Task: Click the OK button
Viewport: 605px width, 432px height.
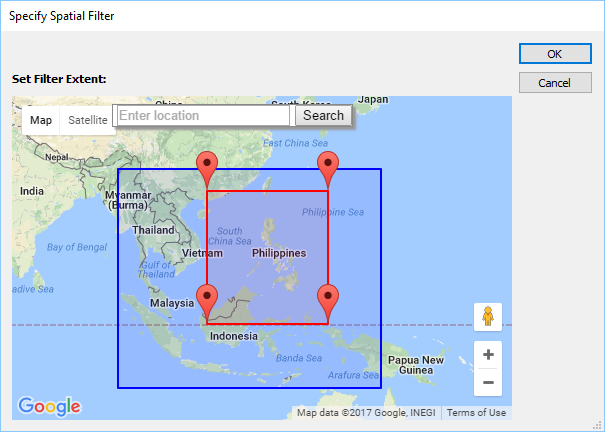Action: pos(555,54)
